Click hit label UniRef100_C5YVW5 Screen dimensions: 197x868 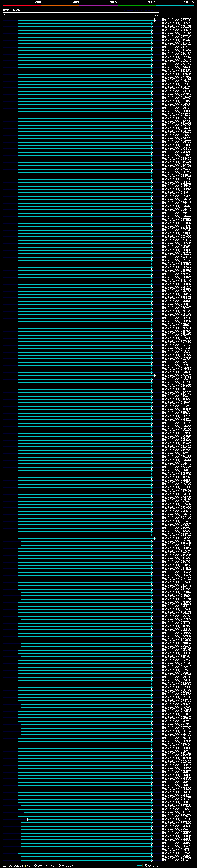click(177, 230)
